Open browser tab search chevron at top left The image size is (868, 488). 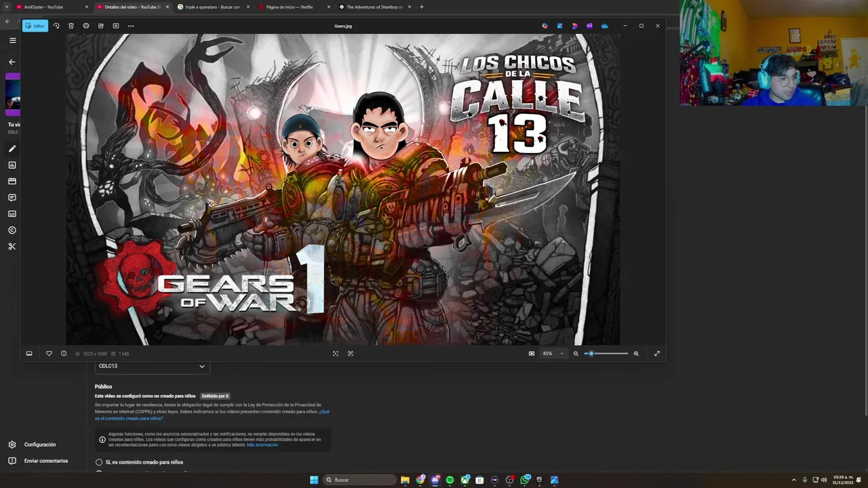point(7,7)
